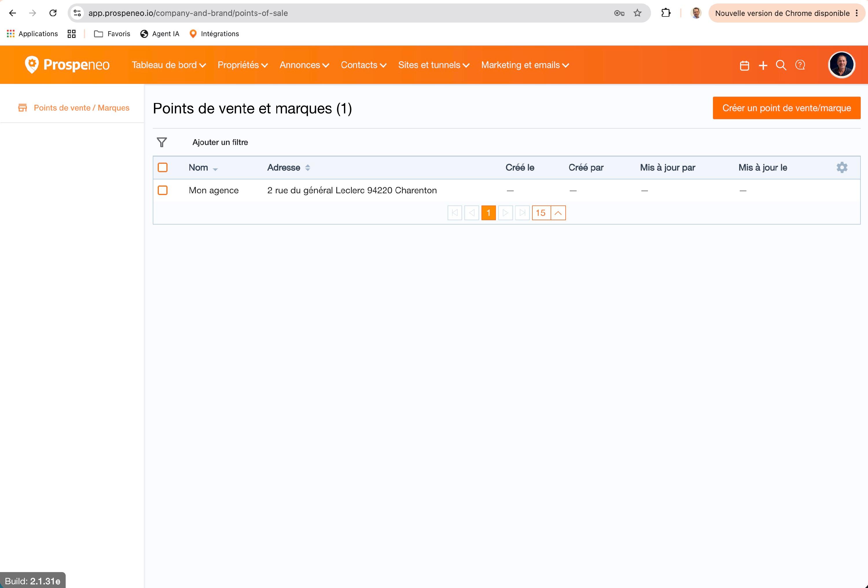Click the filter funnel icon
The image size is (868, 588).
click(162, 142)
